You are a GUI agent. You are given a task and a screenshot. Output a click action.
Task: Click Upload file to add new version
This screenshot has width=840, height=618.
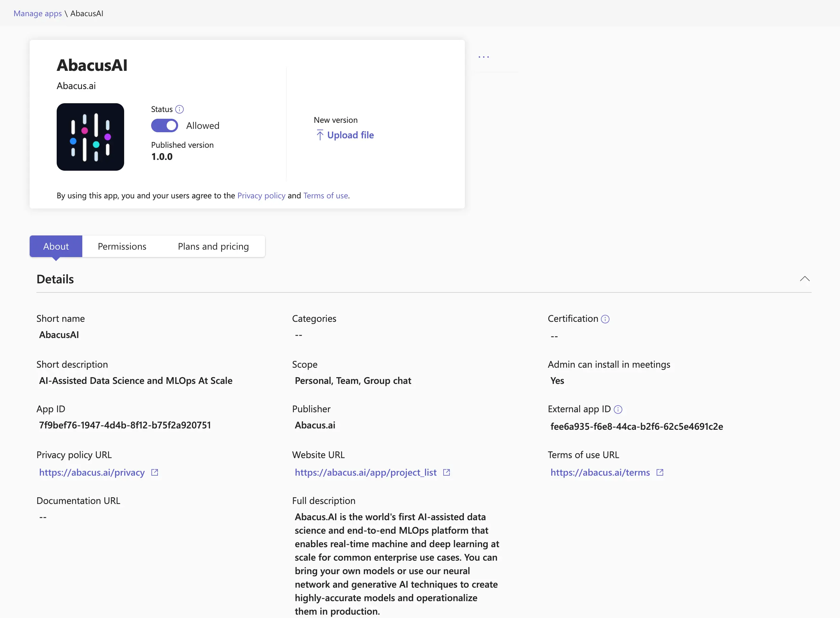pyautogui.click(x=351, y=135)
